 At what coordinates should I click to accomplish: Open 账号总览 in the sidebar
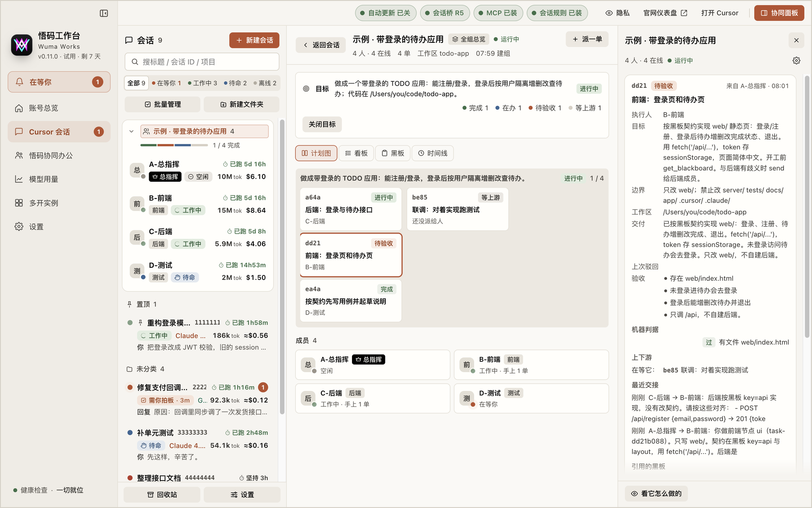pyautogui.click(x=59, y=108)
